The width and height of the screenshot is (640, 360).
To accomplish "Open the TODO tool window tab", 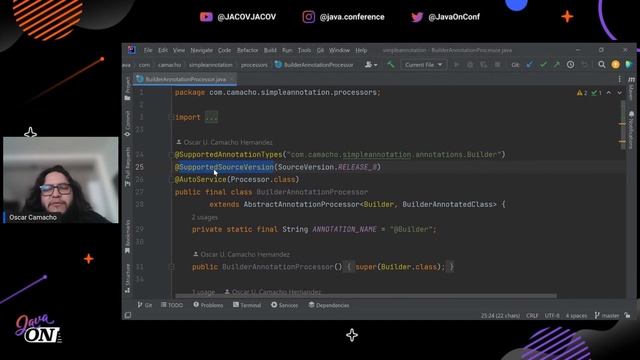I will (x=172, y=305).
